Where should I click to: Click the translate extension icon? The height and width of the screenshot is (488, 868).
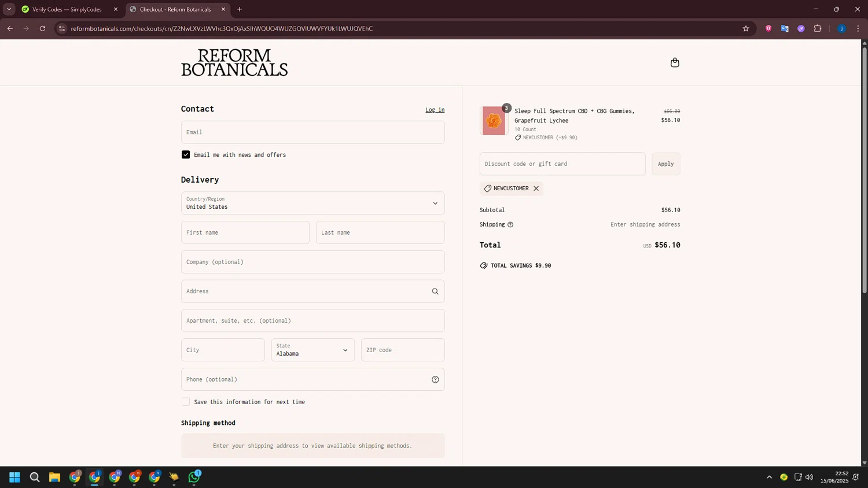tap(785, 28)
